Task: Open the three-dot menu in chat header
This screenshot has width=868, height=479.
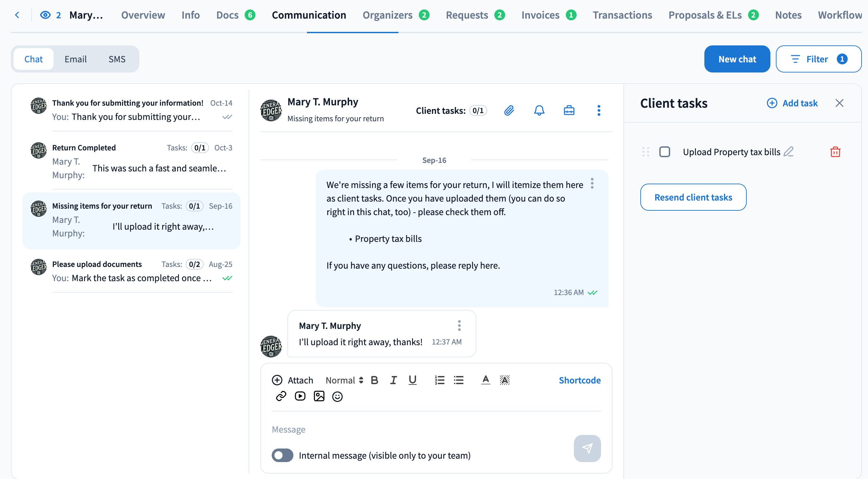Action: (599, 110)
